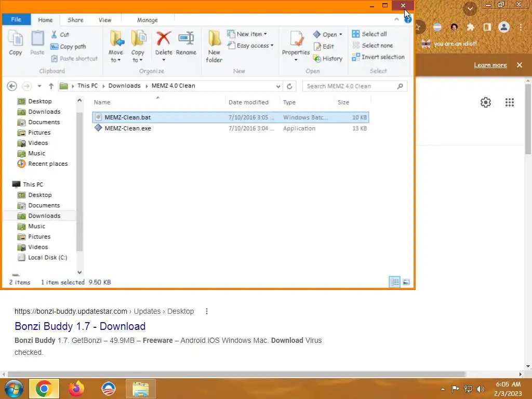Open Firefox from the taskbar
Screen dimensions: 532x399
76,389
